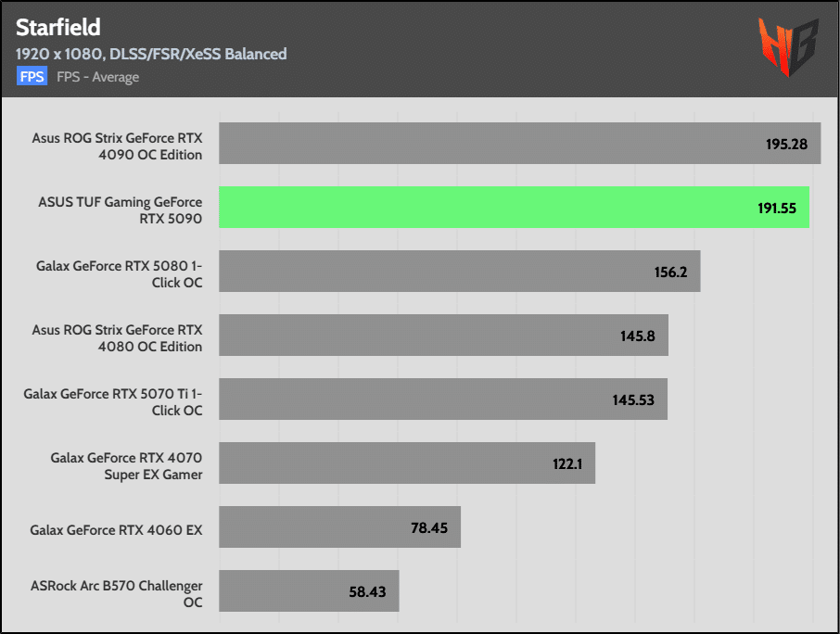Click the 'Asus ROG Strix GeForce RTX 4090 OC Edition' label
Screen dimensions: 840x634
pos(118,146)
